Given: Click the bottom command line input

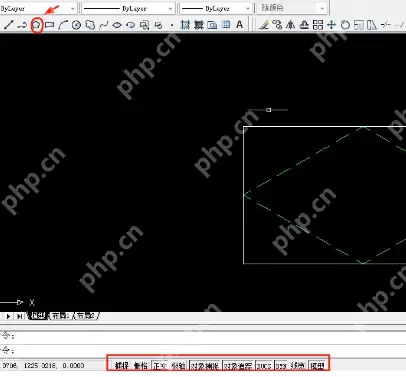Looking at the screenshot, I should (x=203, y=351).
